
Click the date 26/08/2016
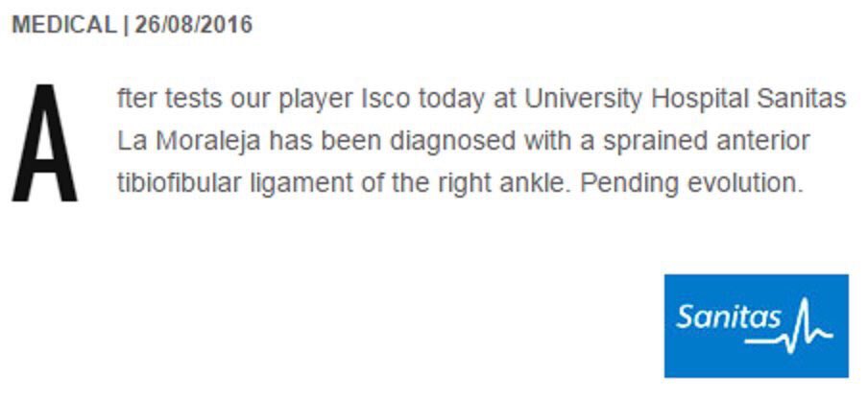click(x=193, y=25)
